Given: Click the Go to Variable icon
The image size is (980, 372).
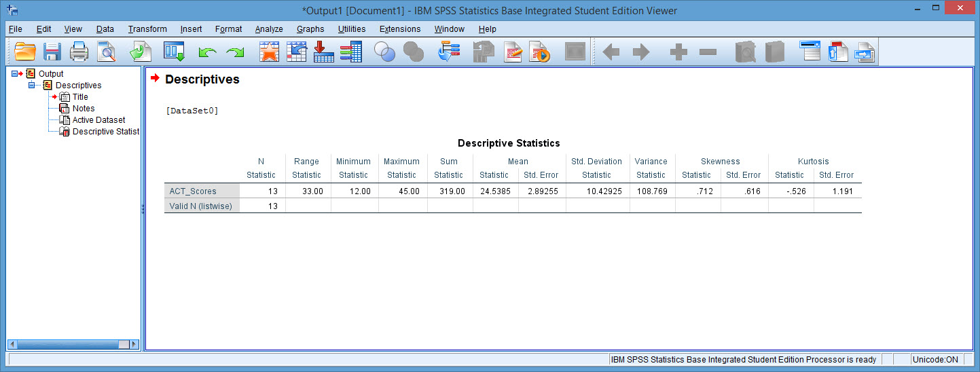Looking at the screenshot, I should coord(324,52).
